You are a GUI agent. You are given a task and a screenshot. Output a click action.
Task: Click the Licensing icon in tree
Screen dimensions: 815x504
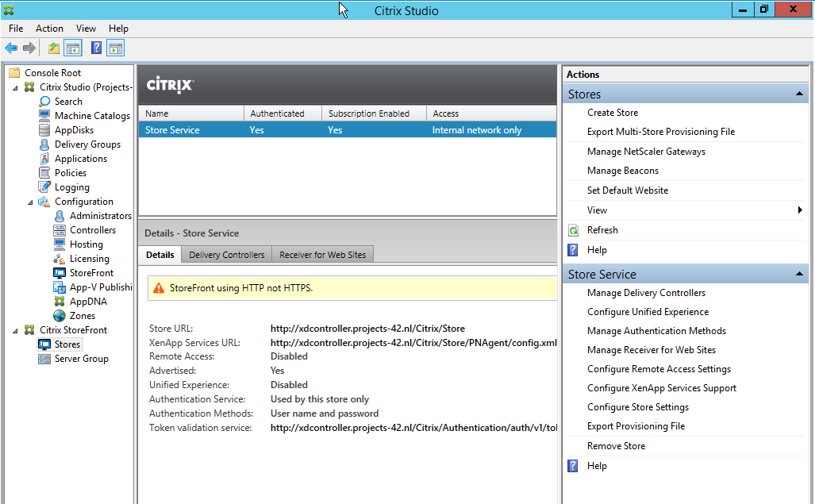click(x=60, y=258)
